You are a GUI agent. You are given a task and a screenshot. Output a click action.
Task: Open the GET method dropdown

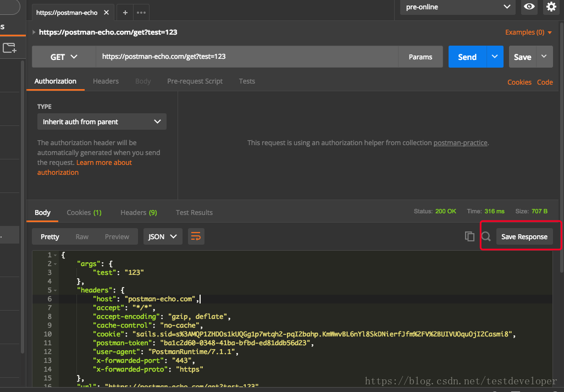click(64, 57)
